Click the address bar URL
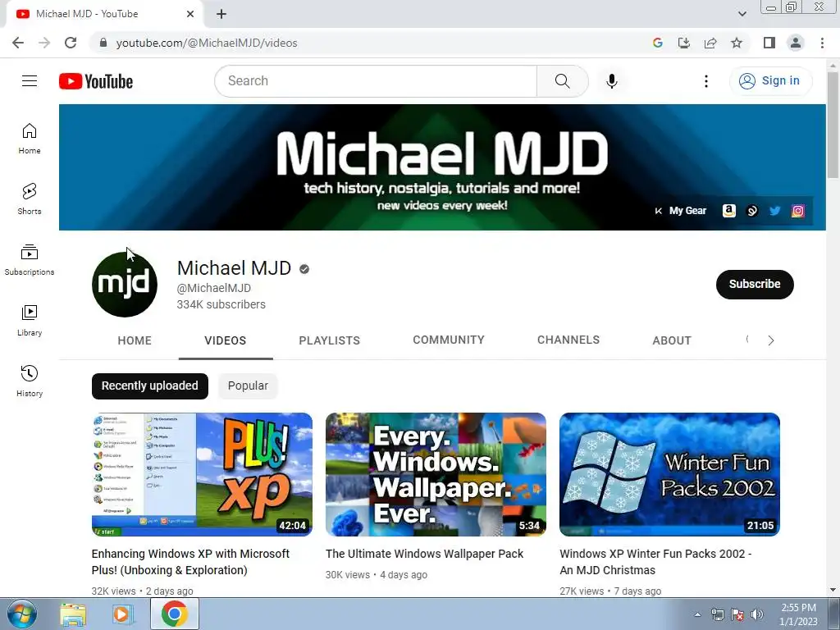This screenshot has width=840, height=630. [x=207, y=43]
